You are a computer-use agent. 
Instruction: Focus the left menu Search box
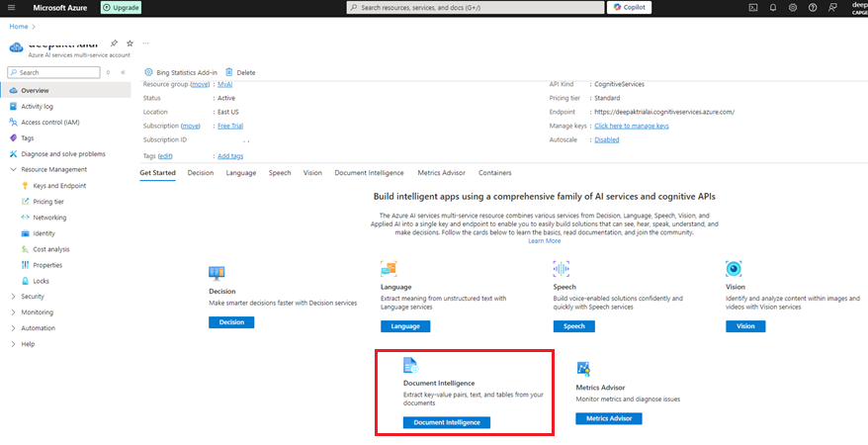pos(53,72)
